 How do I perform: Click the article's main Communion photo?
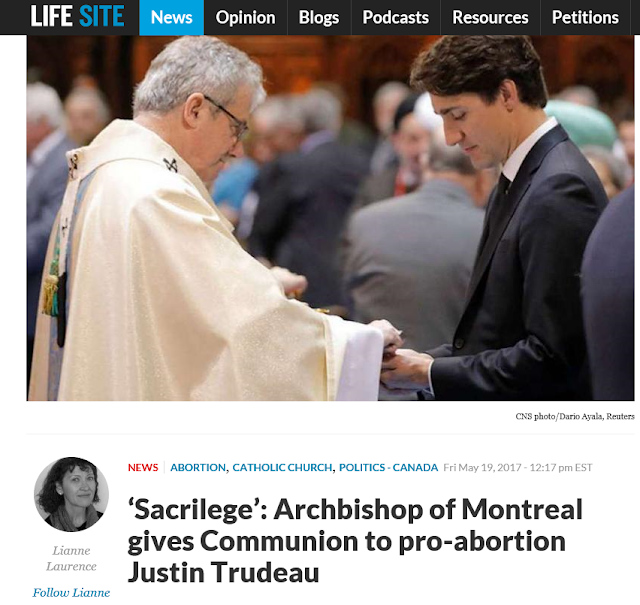coord(330,218)
